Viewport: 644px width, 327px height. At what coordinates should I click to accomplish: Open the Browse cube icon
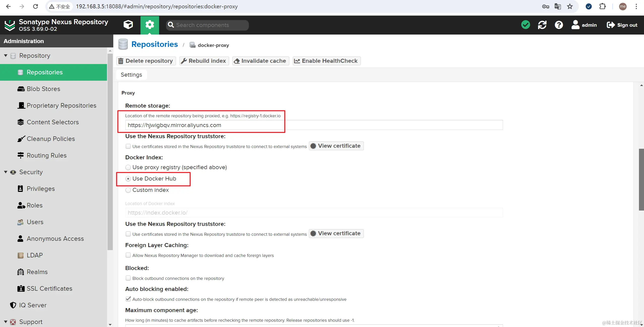[128, 25]
